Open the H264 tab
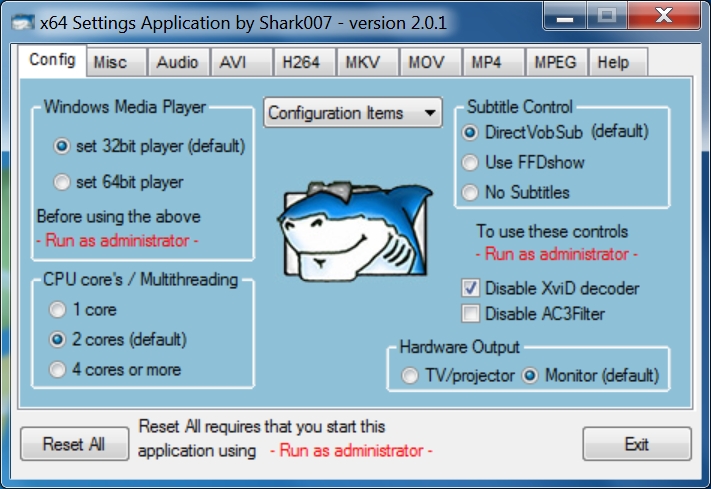The image size is (711, 489). tap(301, 62)
